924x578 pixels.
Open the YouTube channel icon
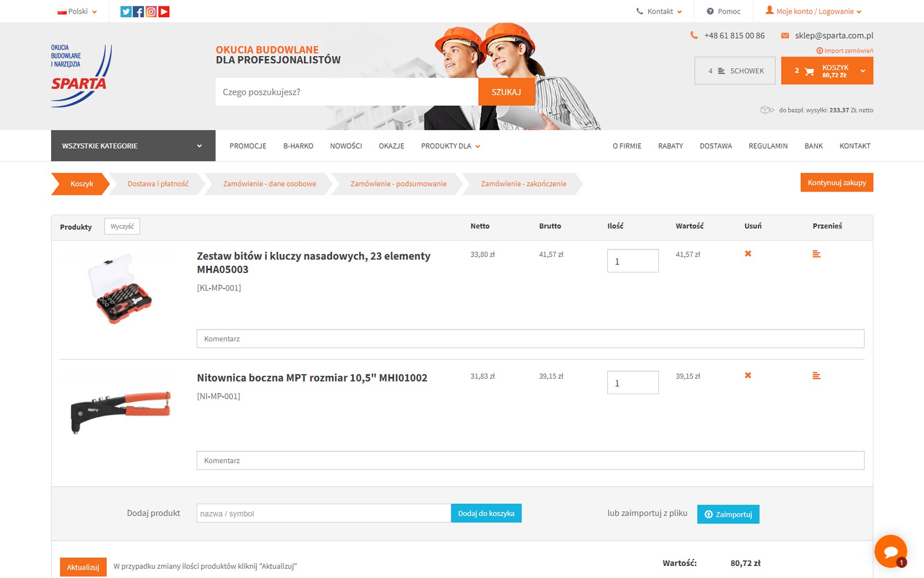point(164,12)
